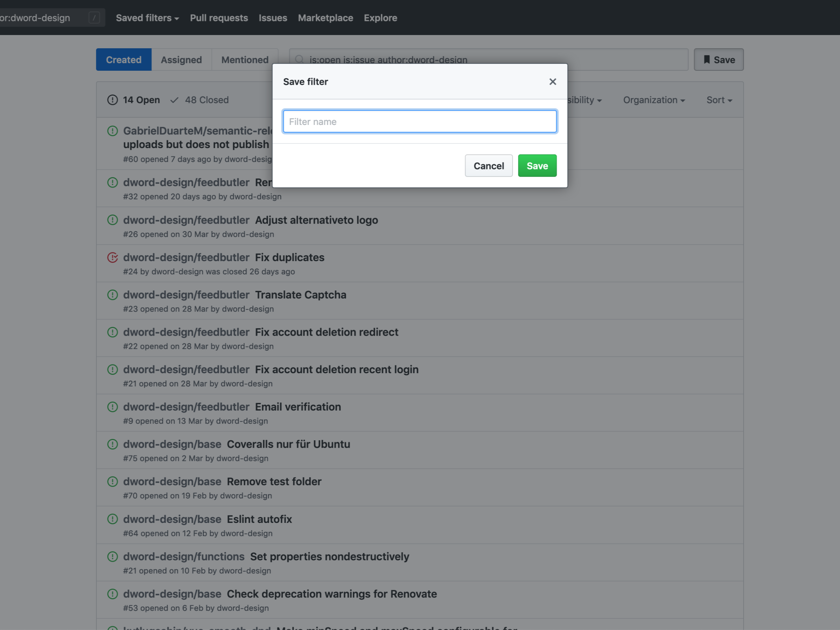
Task: Click the bookmark Save filter icon
Action: 706,59
